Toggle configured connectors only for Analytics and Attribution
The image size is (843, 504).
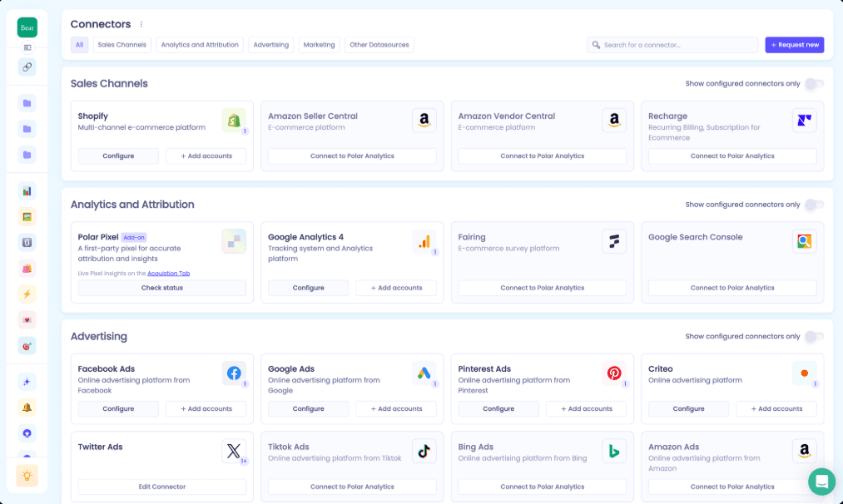pyautogui.click(x=814, y=205)
